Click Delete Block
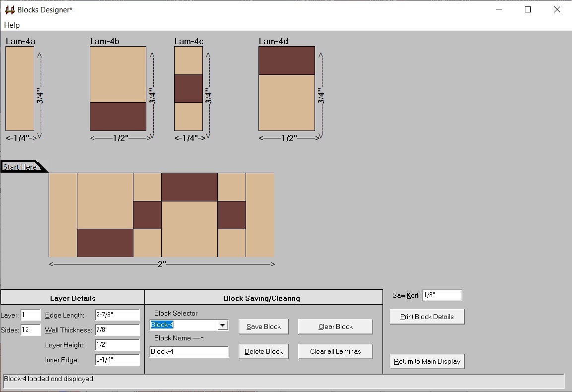The width and height of the screenshot is (572, 392). pyautogui.click(x=263, y=351)
